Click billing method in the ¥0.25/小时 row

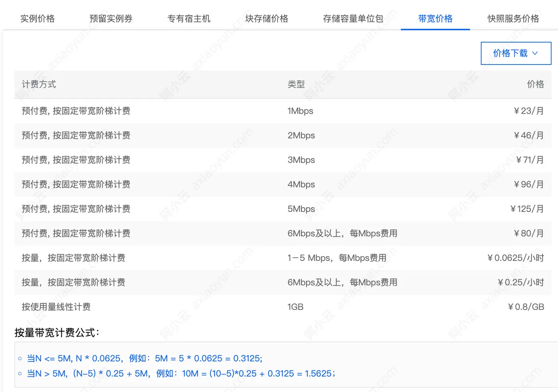click(73, 282)
